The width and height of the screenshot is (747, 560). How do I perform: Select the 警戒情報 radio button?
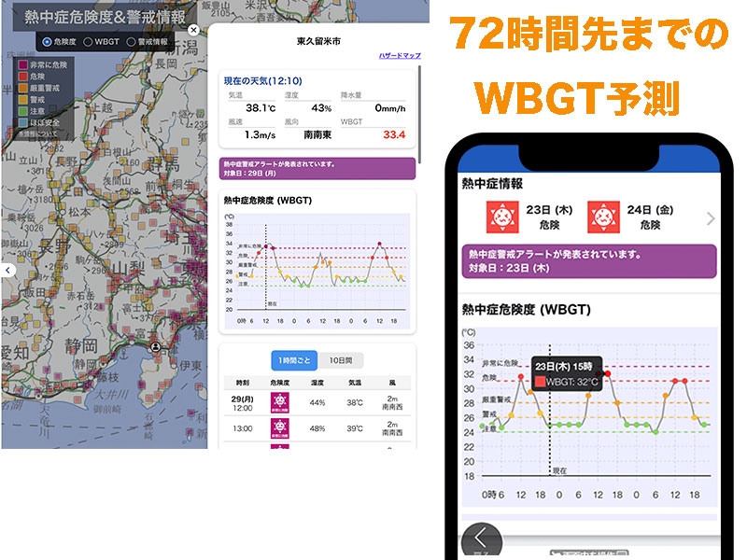[131, 42]
